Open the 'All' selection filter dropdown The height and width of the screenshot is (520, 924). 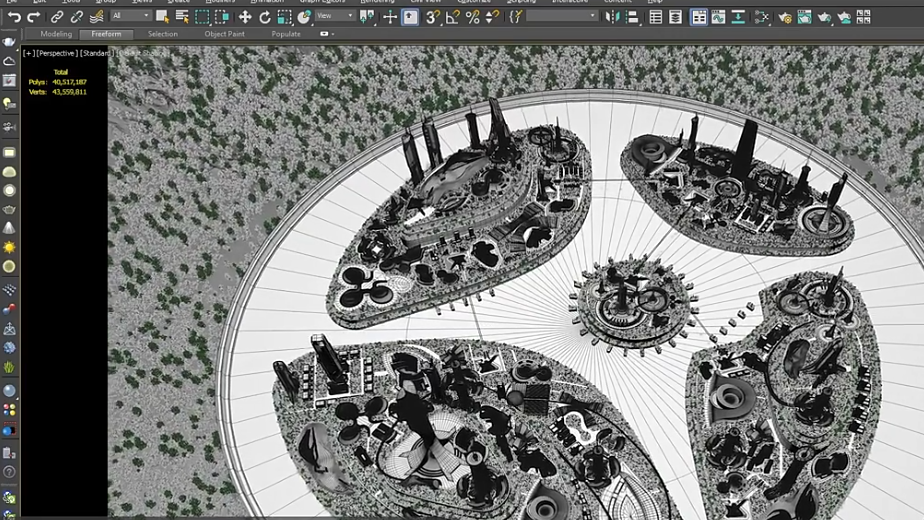tap(131, 16)
